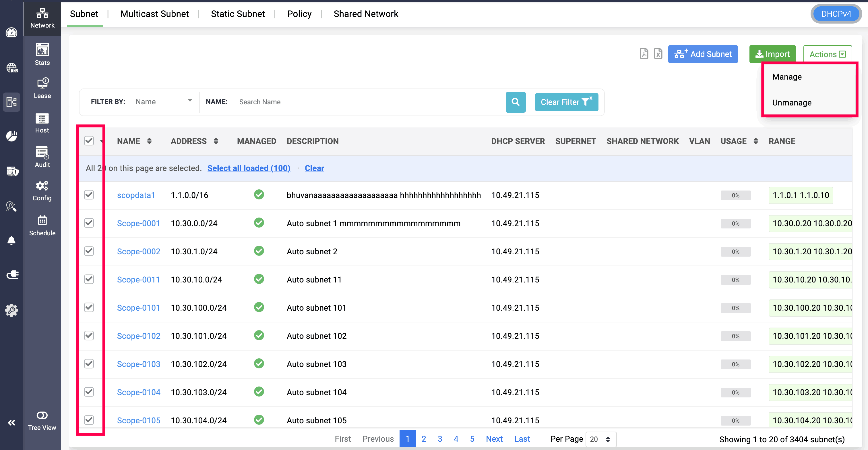Uncheck the Scope-0002 row checkbox
Image resolution: width=868 pixels, height=450 pixels.
pos(89,251)
